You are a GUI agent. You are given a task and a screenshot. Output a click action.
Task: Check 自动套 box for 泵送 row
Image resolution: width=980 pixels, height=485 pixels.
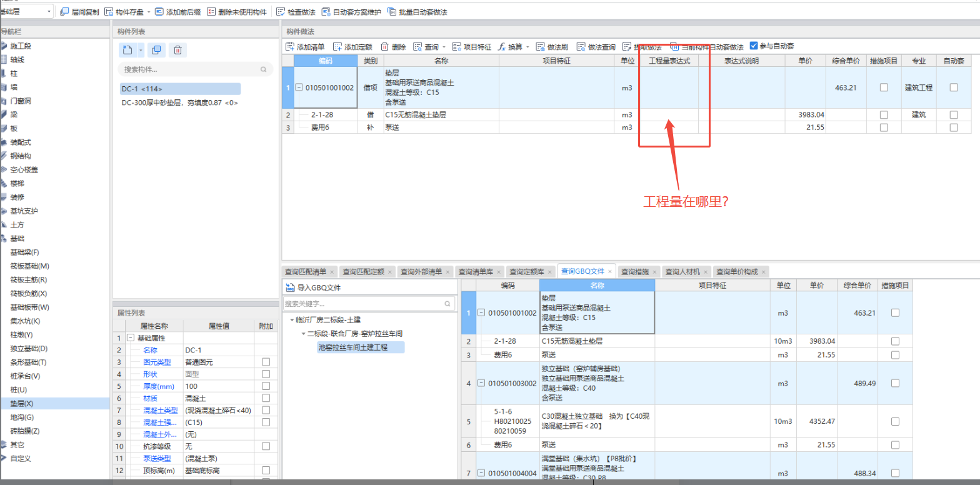click(954, 127)
